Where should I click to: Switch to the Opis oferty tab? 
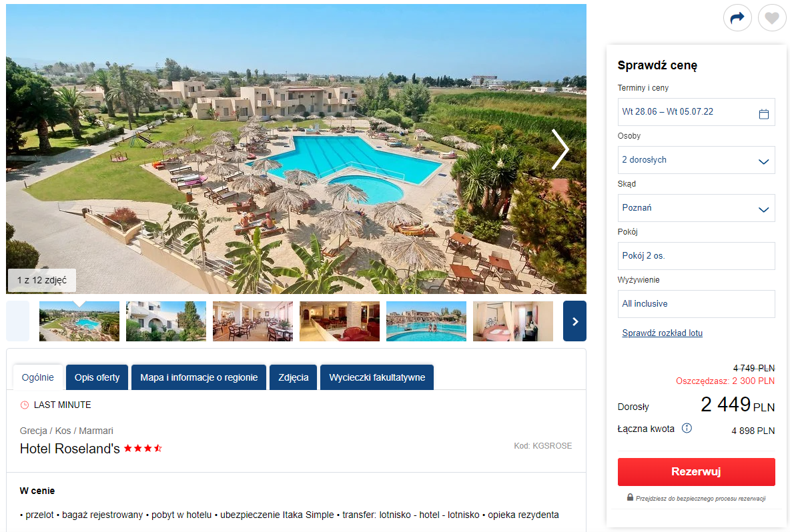pos(97,377)
